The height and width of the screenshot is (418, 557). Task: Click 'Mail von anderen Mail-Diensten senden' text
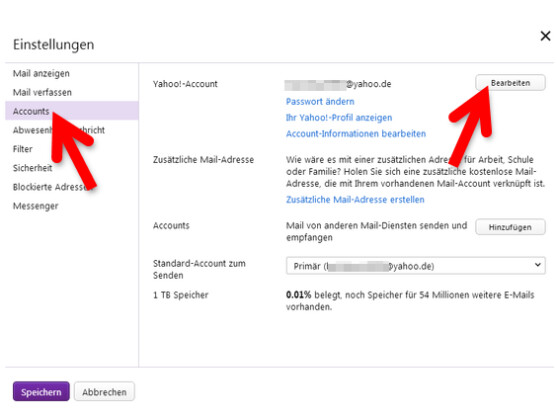coord(377,232)
